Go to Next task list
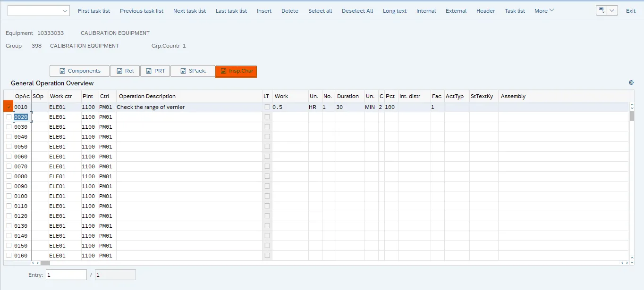644x290 pixels. point(189,11)
